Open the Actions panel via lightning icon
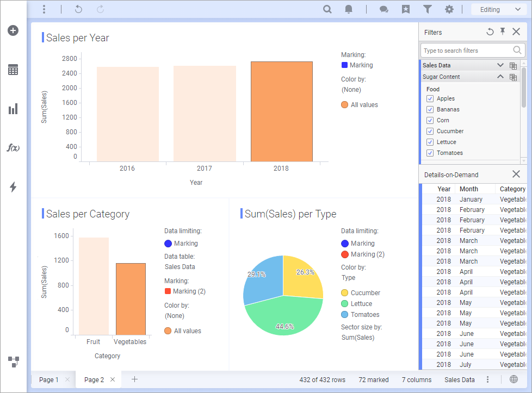Screen dimensions: 532x393 point(13,187)
